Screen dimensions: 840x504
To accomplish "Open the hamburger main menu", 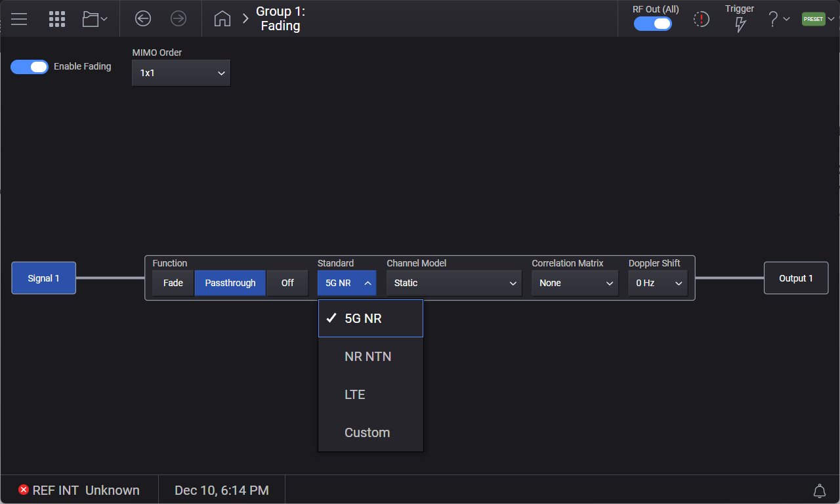I will tap(19, 19).
